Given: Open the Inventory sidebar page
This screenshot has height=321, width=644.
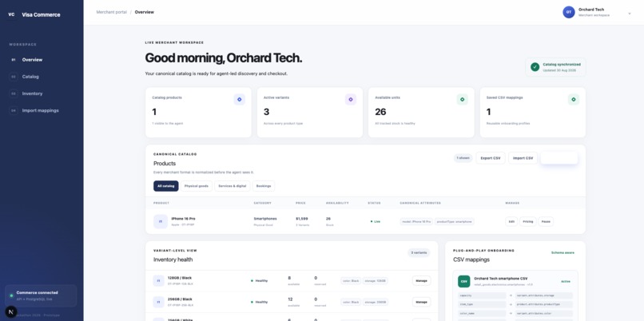Looking at the screenshot, I should pyautogui.click(x=32, y=93).
